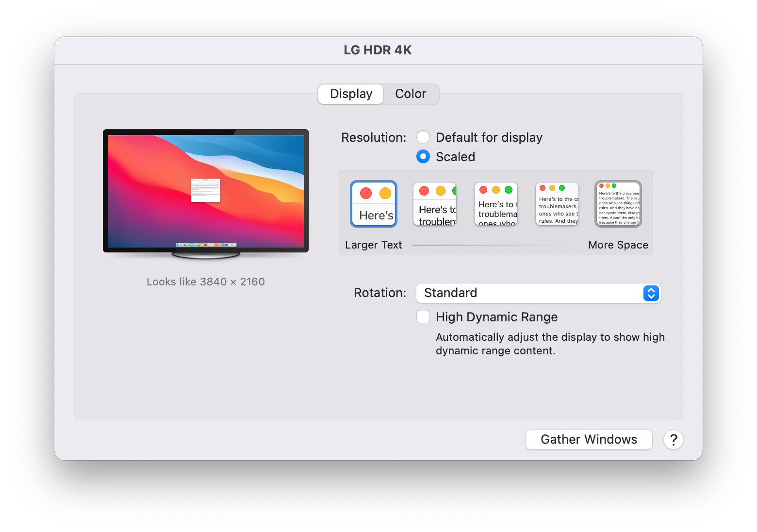Viewport: 757px width, 532px height.
Task: Select the Display tab
Action: pos(351,94)
